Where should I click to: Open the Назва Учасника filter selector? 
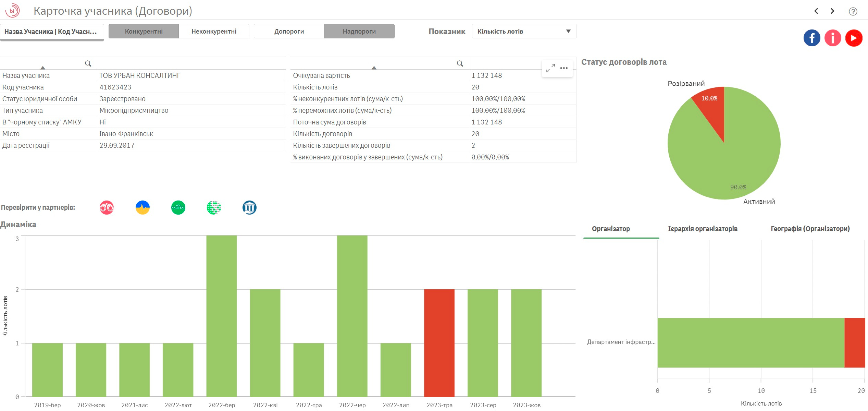tap(52, 32)
